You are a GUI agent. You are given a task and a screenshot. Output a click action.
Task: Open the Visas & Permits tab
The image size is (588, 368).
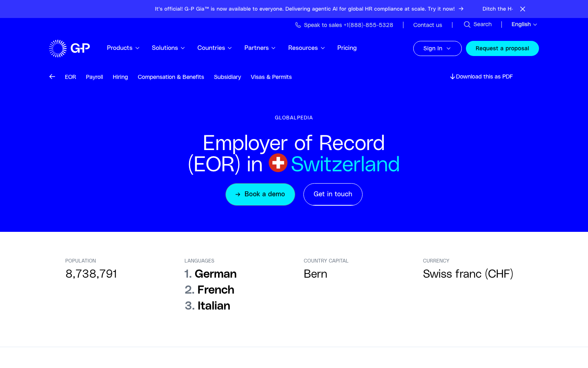[271, 77]
